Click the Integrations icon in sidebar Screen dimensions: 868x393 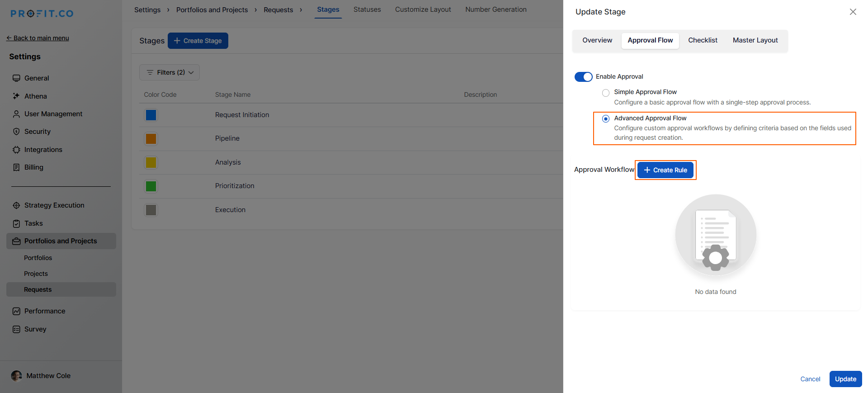[x=16, y=150]
